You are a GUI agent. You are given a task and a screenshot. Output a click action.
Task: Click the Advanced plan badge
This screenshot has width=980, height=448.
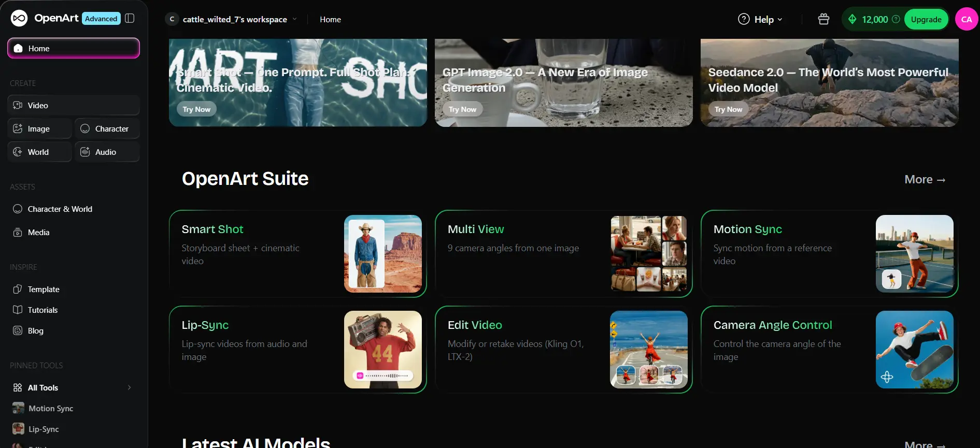101,19
